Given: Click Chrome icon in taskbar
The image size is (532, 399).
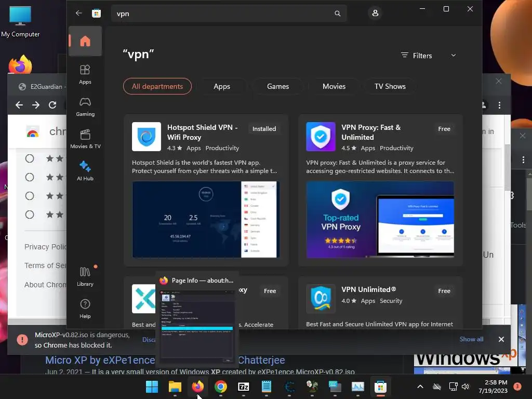Looking at the screenshot, I should point(220,387).
